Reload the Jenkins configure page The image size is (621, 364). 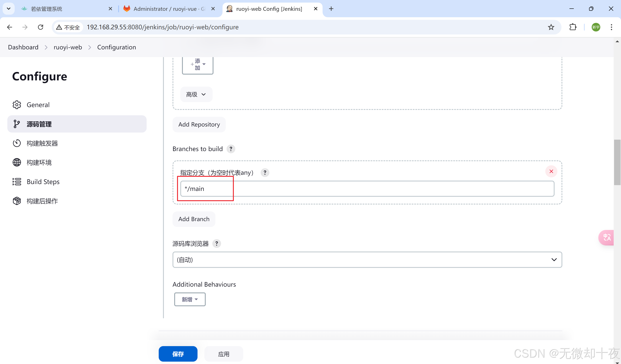(x=41, y=27)
